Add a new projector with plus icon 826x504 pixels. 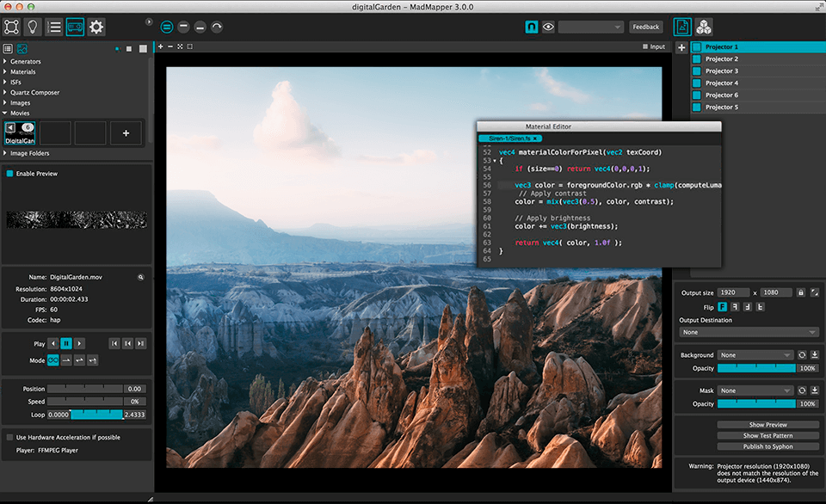(x=681, y=47)
